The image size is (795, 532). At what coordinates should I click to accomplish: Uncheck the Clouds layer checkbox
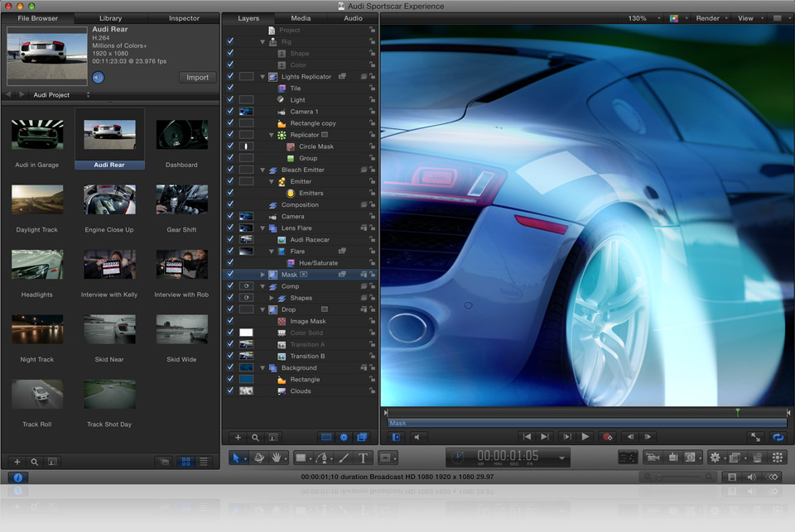[231, 391]
